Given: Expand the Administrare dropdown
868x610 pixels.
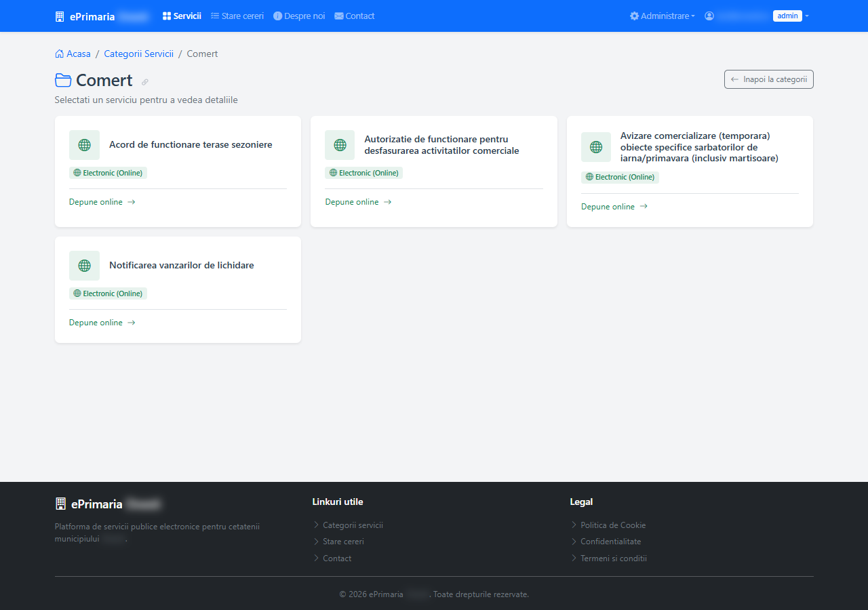Looking at the screenshot, I should point(663,16).
